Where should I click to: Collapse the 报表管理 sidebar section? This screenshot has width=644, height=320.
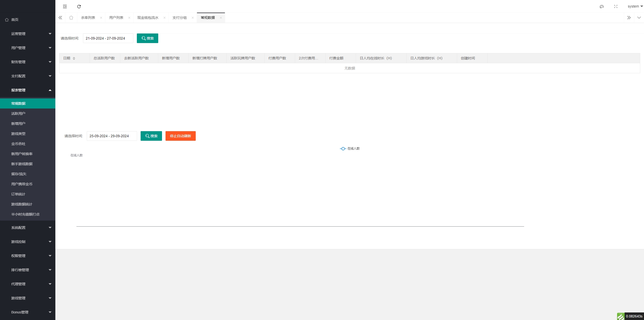28,90
